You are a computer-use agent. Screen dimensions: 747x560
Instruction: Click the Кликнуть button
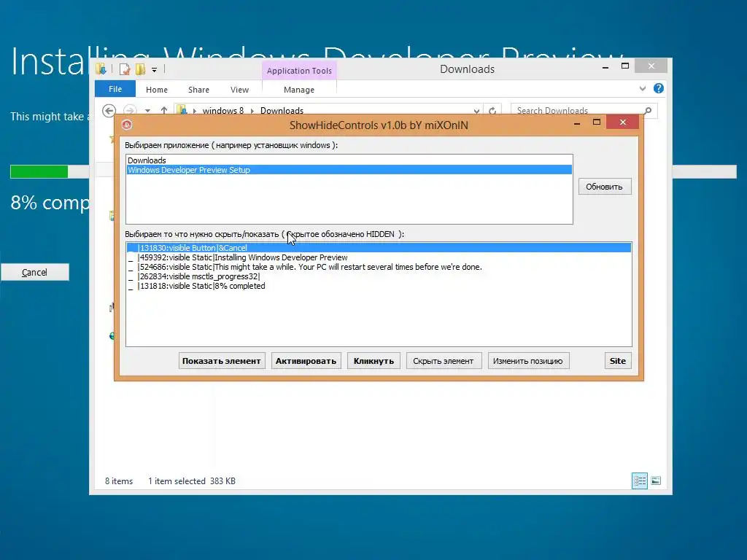point(373,361)
